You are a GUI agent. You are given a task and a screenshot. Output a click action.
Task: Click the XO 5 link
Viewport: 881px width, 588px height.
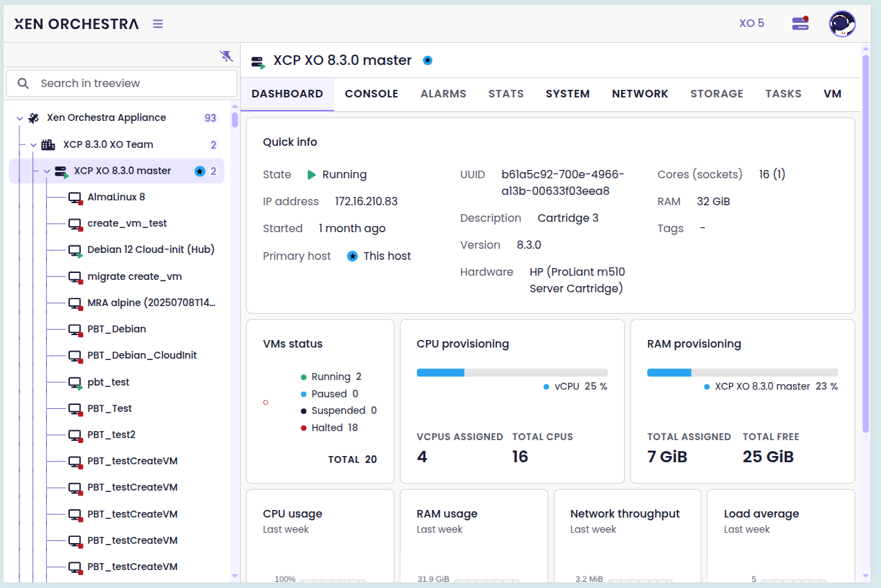(751, 23)
